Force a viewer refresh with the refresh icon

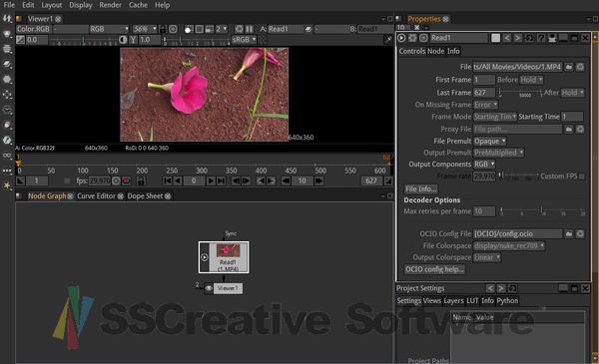click(240, 29)
